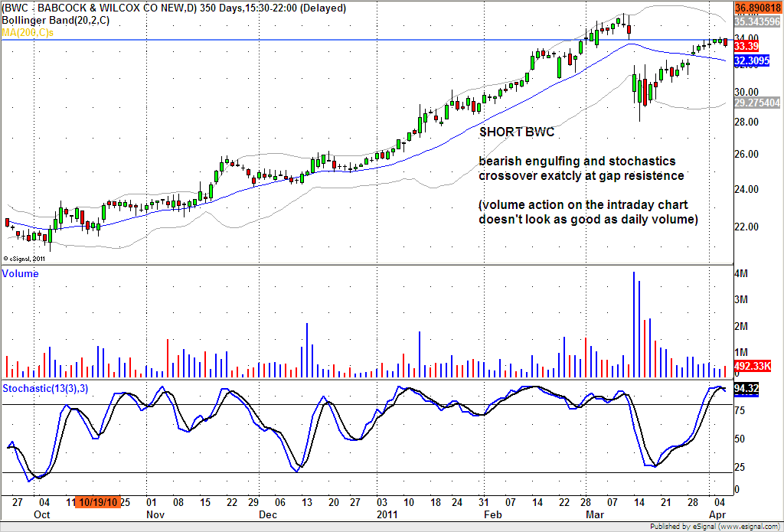The width and height of the screenshot is (784, 532).
Task: Click the doesn't look as good annotation line
Action: point(588,220)
